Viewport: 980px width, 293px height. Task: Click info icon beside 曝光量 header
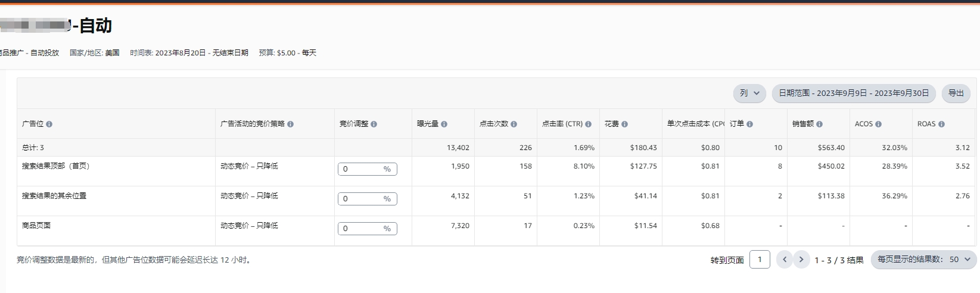[x=444, y=124]
